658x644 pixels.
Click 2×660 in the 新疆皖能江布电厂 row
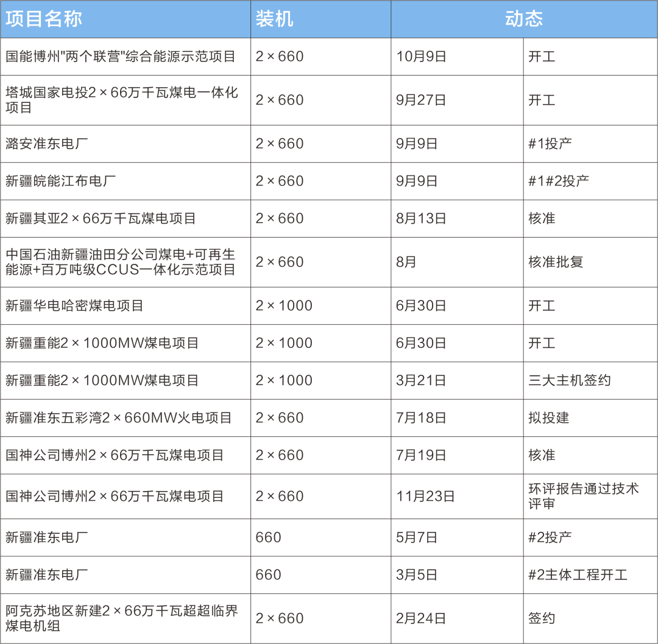coord(321,181)
